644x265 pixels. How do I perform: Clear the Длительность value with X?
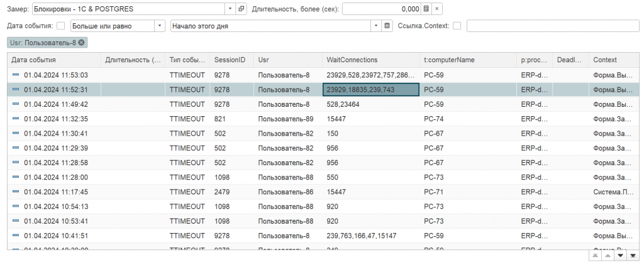tap(437, 9)
